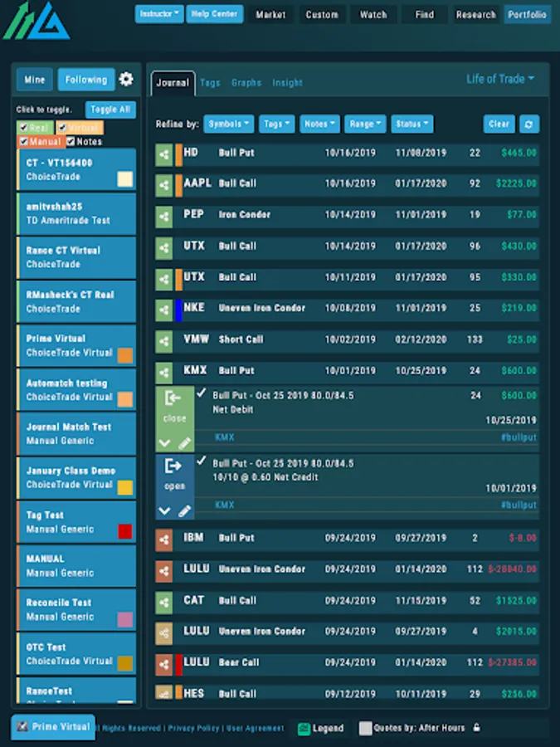
Task: Click the open-trade entry icon
Action: (173, 466)
